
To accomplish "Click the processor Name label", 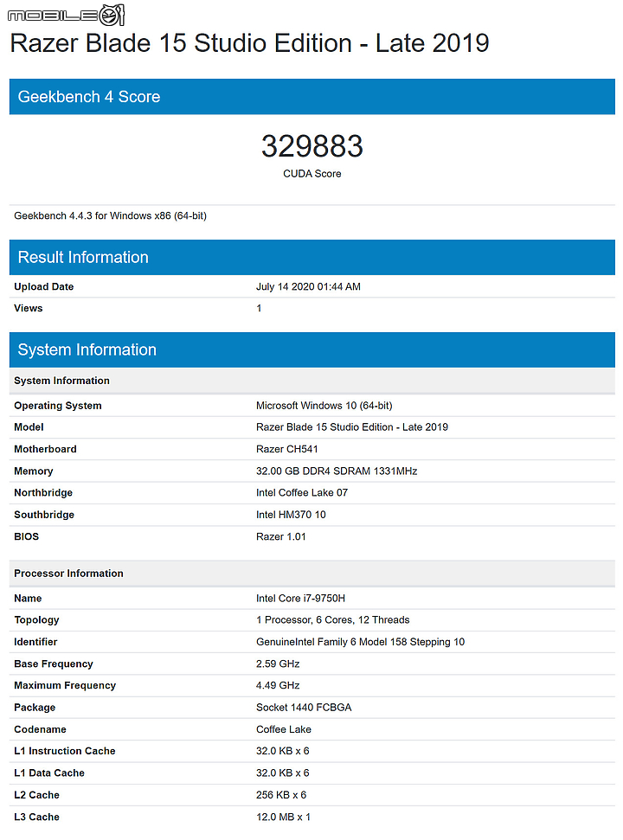I will pyautogui.click(x=28, y=599).
